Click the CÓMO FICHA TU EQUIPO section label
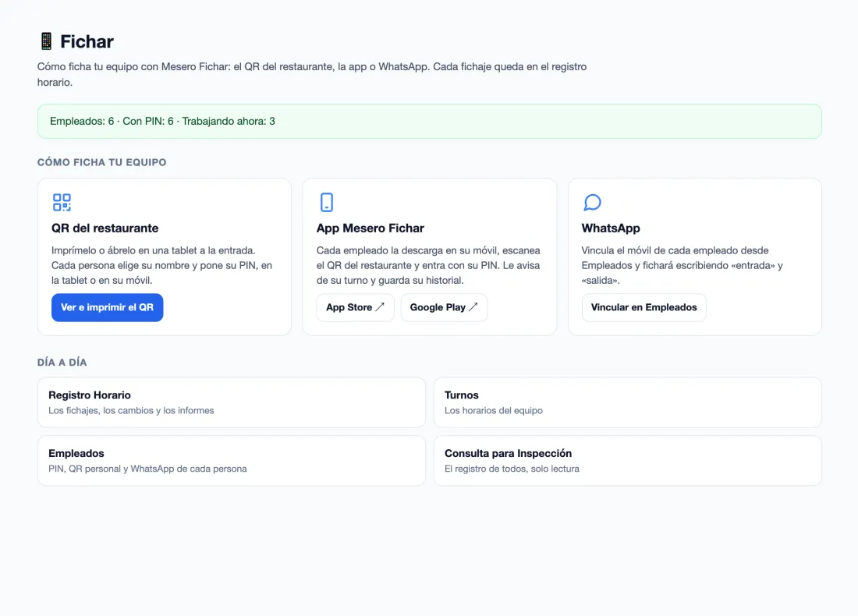 (101, 162)
